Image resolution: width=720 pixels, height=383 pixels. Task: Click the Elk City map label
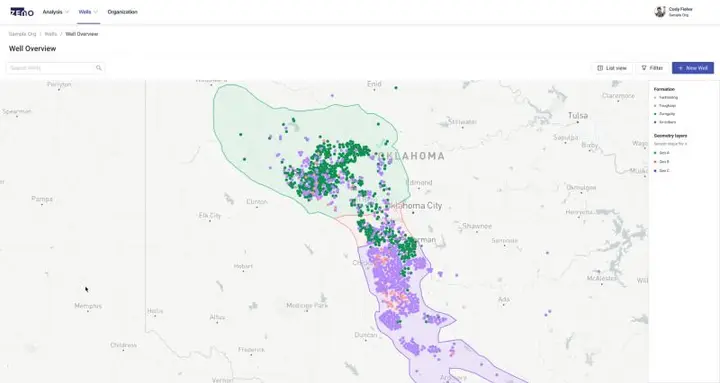(x=210, y=215)
